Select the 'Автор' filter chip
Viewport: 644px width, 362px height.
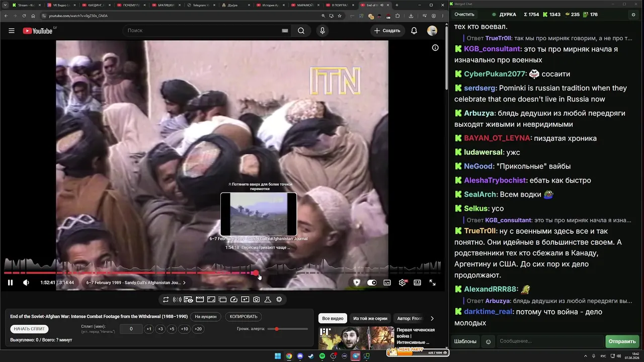coord(410,318)
